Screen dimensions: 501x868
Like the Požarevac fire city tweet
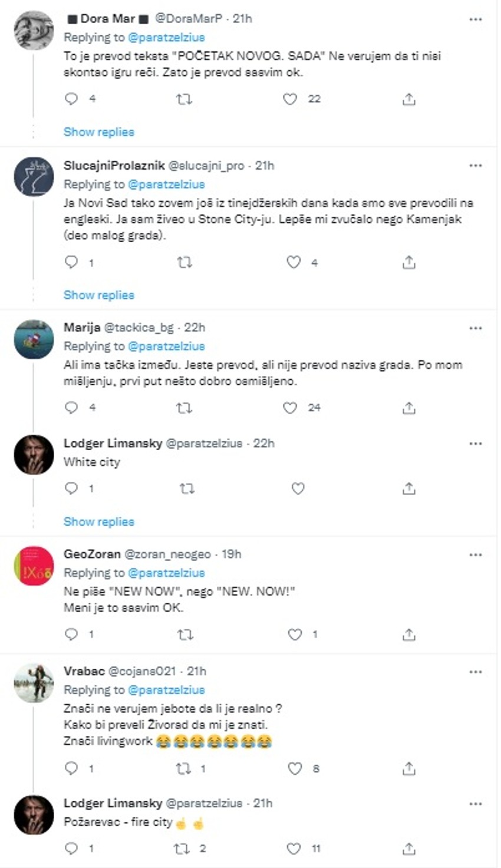click(294, 849)
